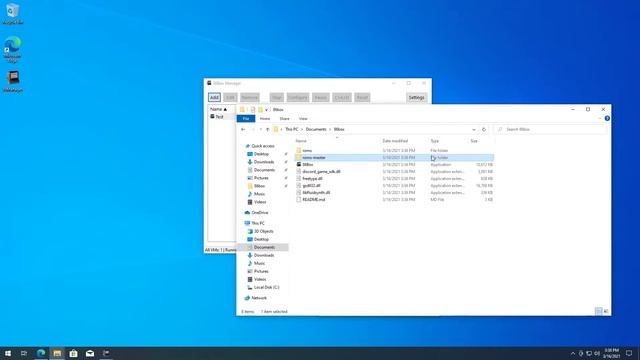
Task: Switch to the Home ribbon tab
Action: tap(265, 118)
